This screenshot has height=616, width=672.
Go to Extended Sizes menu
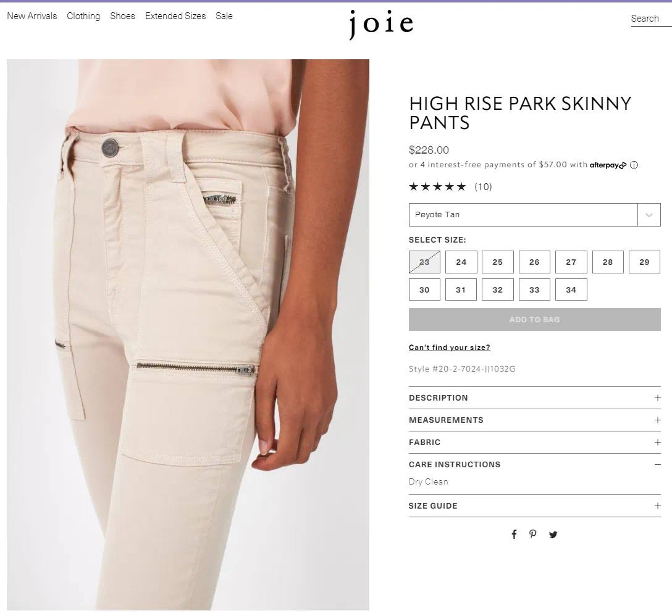click(175, 16)
